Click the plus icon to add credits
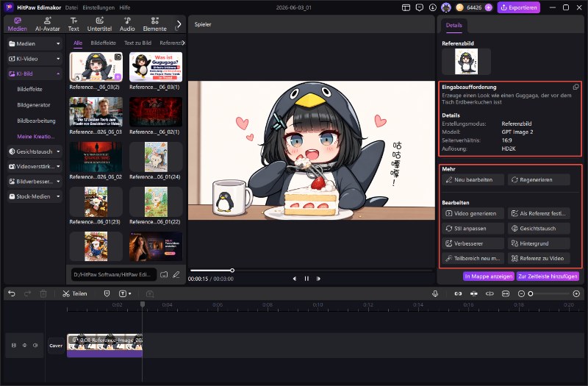 488,7
